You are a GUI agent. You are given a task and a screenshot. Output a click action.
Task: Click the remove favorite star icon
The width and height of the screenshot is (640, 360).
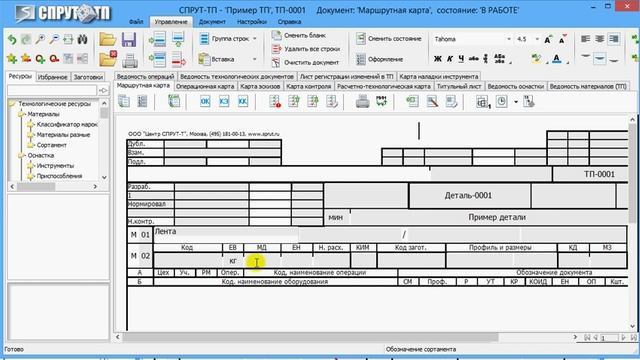pos(26,59)
